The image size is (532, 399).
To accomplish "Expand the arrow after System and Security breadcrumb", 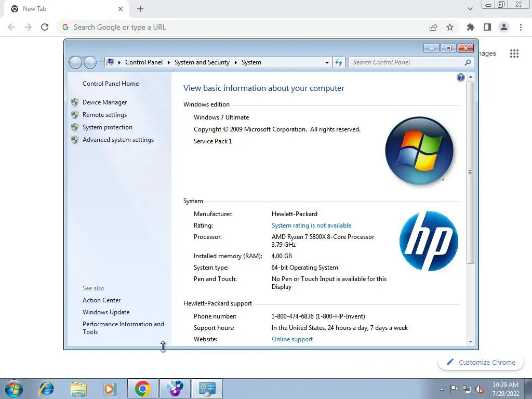I will (x=235, y=62).
